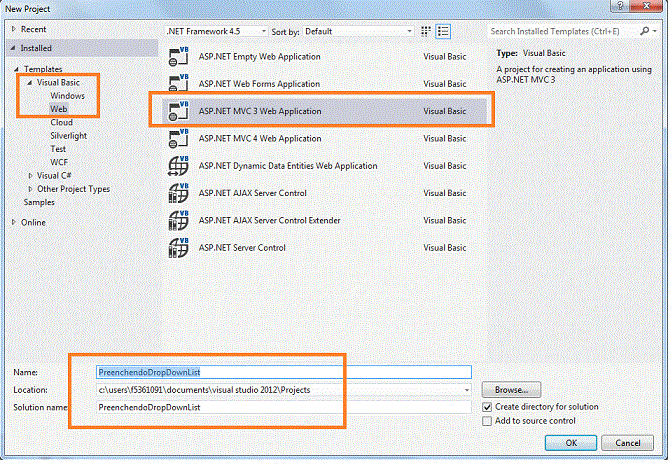
Task: Click the ASP.NET Server Control icon
Action: (x=179, y=247)
